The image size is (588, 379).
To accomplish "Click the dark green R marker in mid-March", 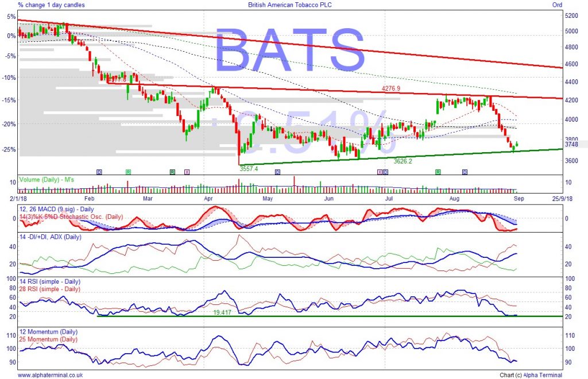I will (x=172, y=172).
